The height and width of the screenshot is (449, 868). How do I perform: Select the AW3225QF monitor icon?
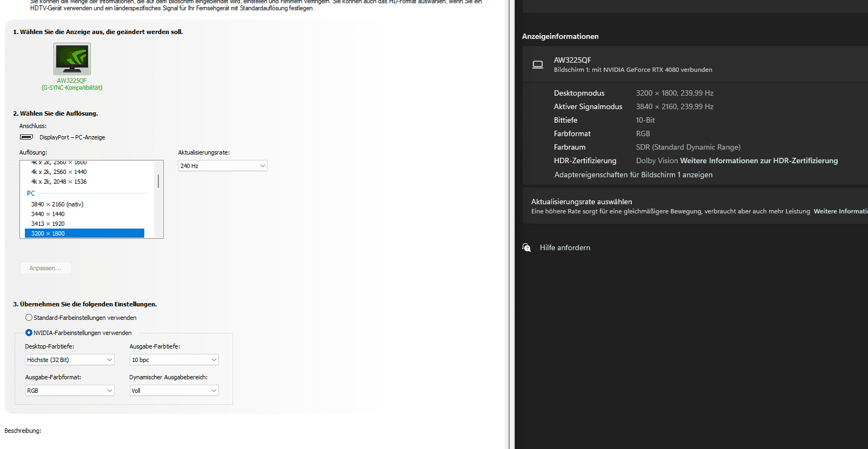72,59
